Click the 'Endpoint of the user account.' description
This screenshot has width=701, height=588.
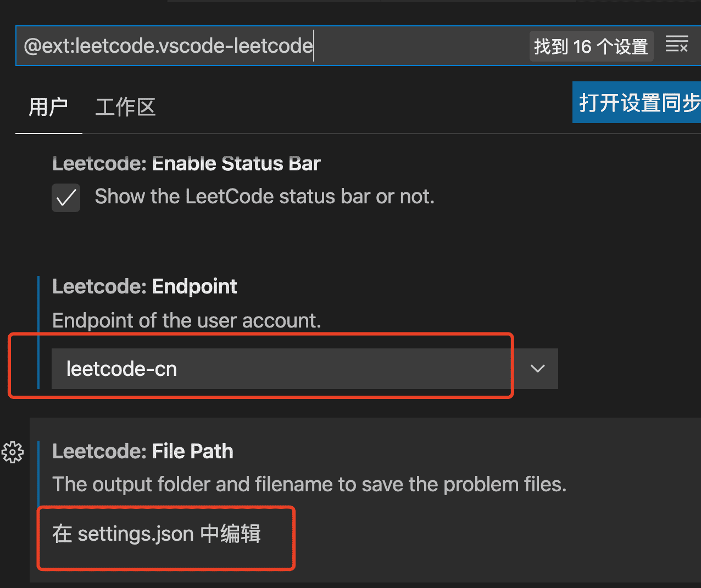(x=186, y=320)
